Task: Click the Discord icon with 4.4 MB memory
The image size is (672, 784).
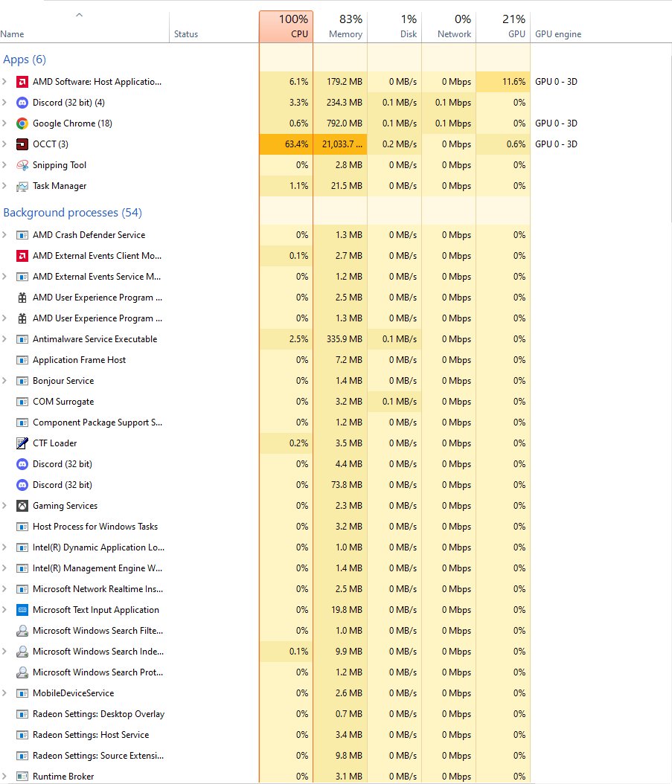Action: coord(22,464)
